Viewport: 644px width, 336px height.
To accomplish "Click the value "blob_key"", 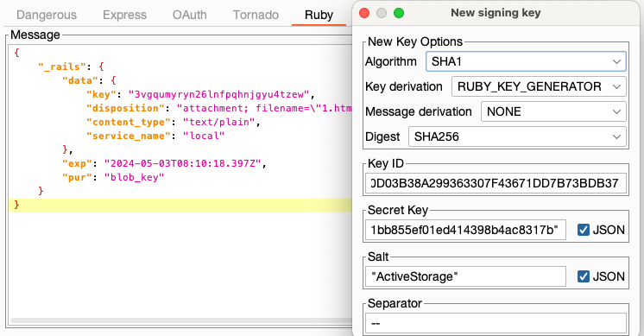I will pyautogui.click(x=135, y=177).
